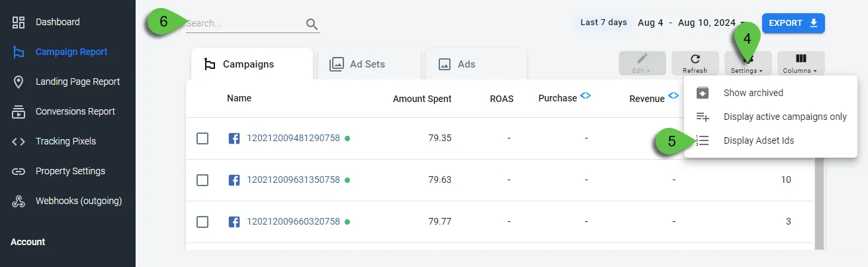
Task: Click green status dot for campaign 120212009481290758
Action: pos(347,138)
